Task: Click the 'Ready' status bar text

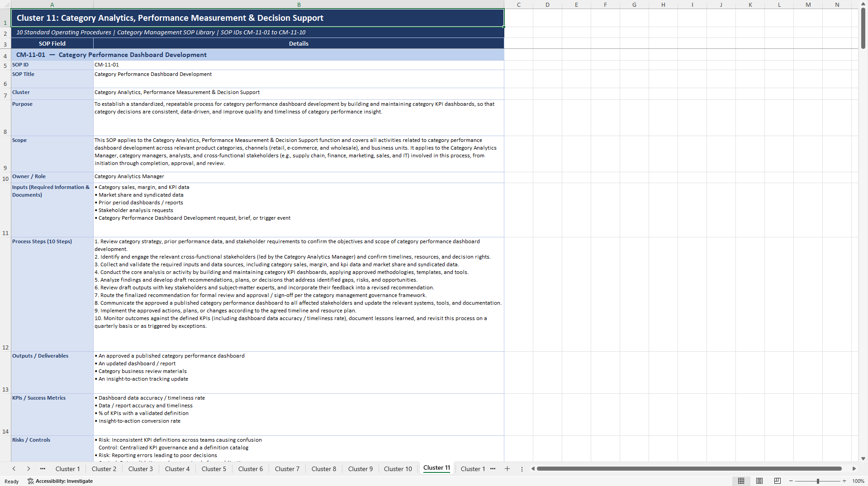Action: point(12,481)
